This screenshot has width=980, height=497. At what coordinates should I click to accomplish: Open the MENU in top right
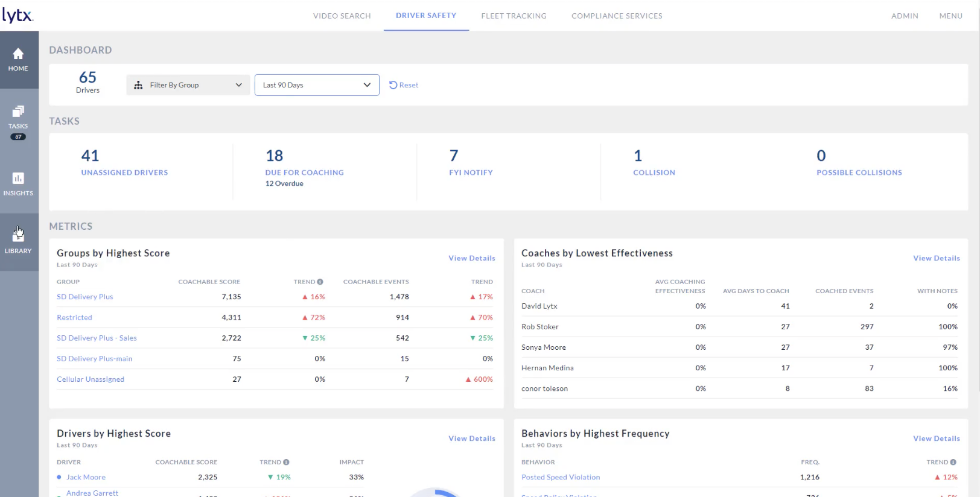(x=950, y=16)
